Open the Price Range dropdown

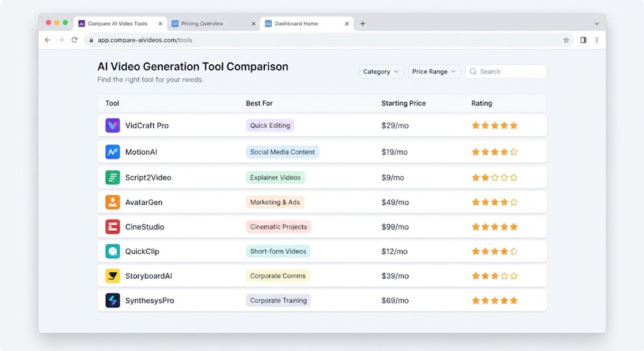(x=434, y=72)
